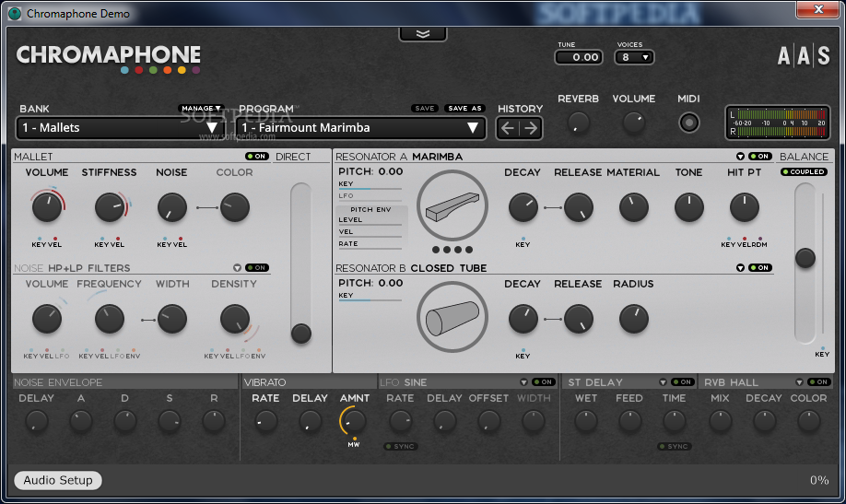The height and width of the screenshot is (504, 846).
Task: Close the Chromaphone Demo window
Action: tap(818, 9)
